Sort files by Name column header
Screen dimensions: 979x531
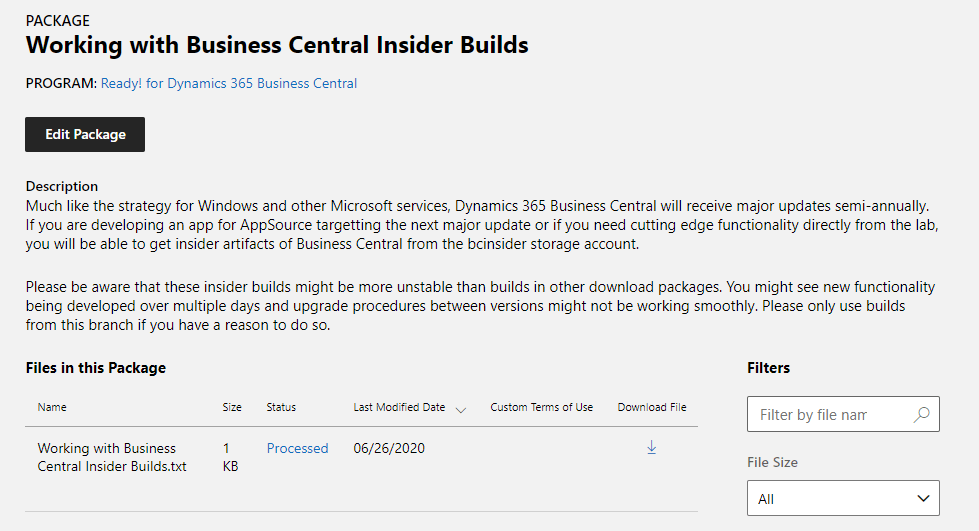click(52, 407)
